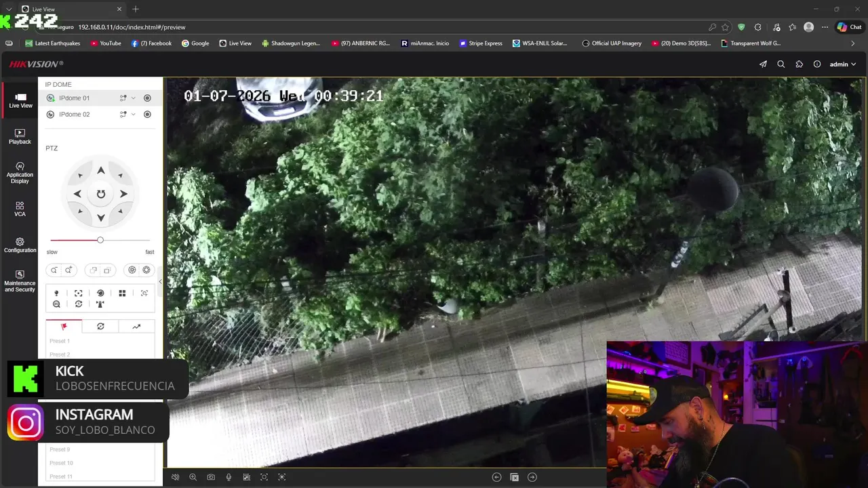Adjust the PTZ speed slider handle
The width and height of the screenshot is (868, 488).
(x=100, y=240)
